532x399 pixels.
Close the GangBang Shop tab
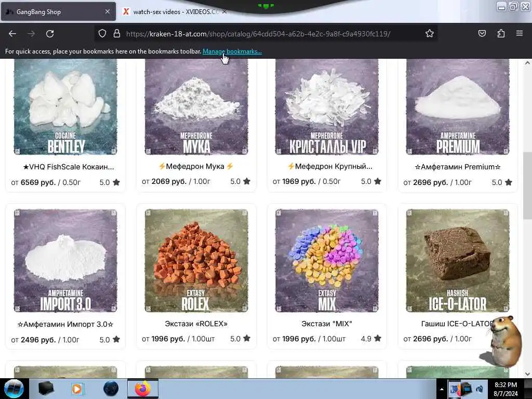click(x=108, y=11)
